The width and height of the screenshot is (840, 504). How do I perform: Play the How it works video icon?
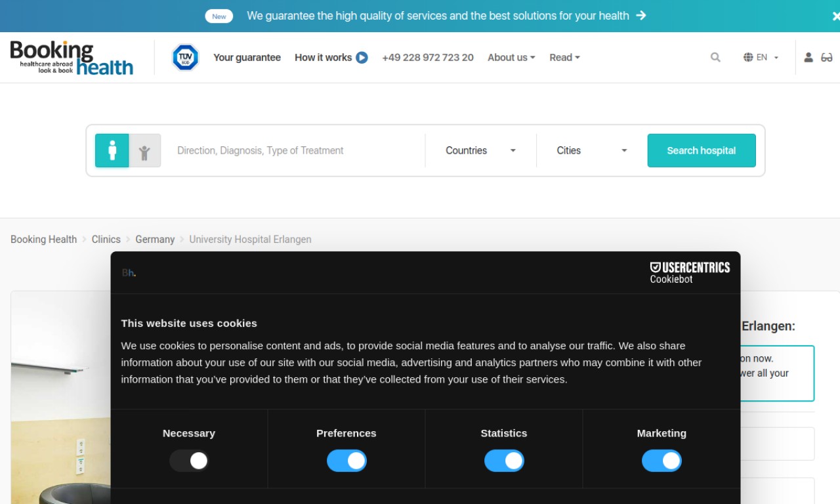pyautogui.click(x=362, y=58)
